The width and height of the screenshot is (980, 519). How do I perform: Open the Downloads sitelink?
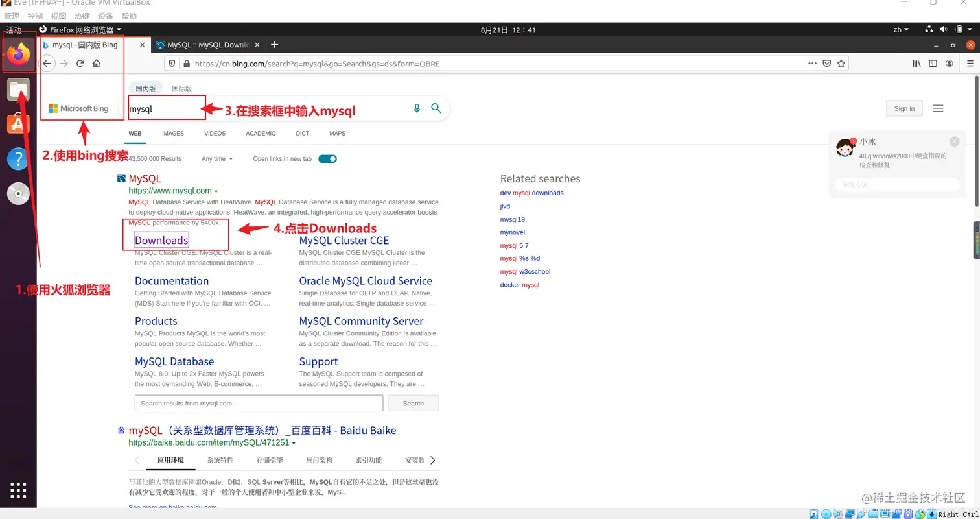(x=161, y=240)
